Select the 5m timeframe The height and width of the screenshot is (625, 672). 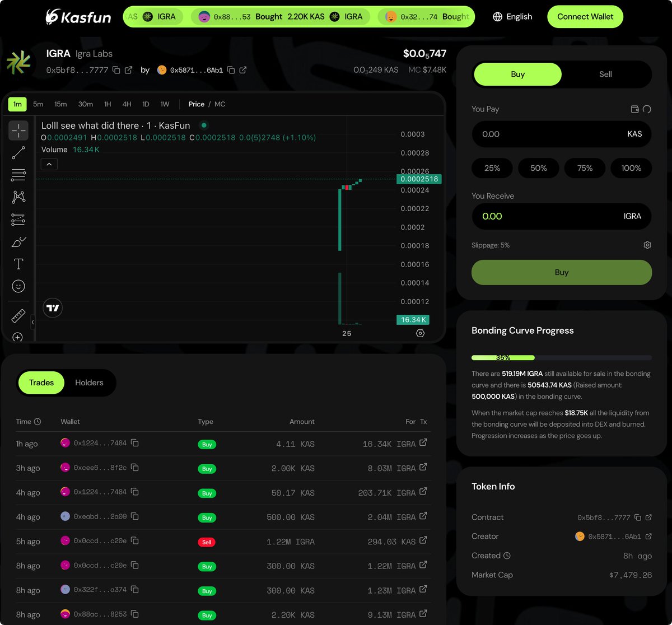click(x=38, y=104)
